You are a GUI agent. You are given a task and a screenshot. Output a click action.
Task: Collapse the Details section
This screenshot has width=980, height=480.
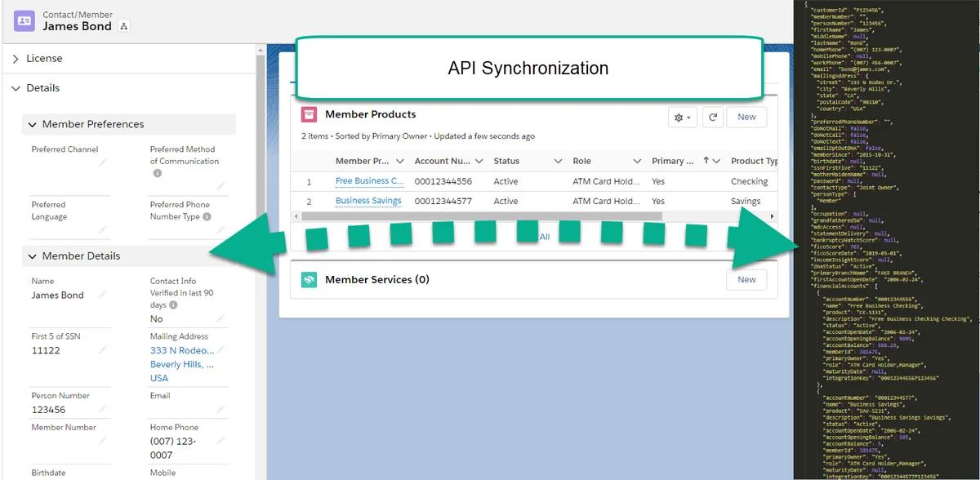coord(16,88)
